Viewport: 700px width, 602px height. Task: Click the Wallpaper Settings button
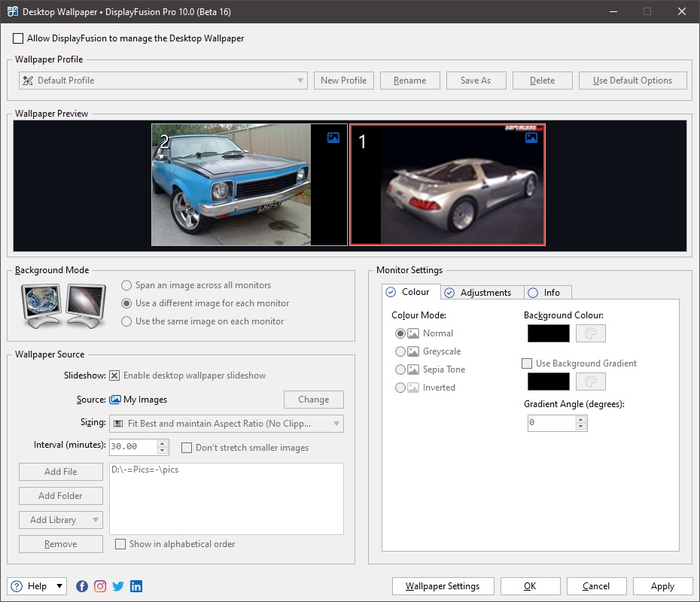tap(443, 586)
